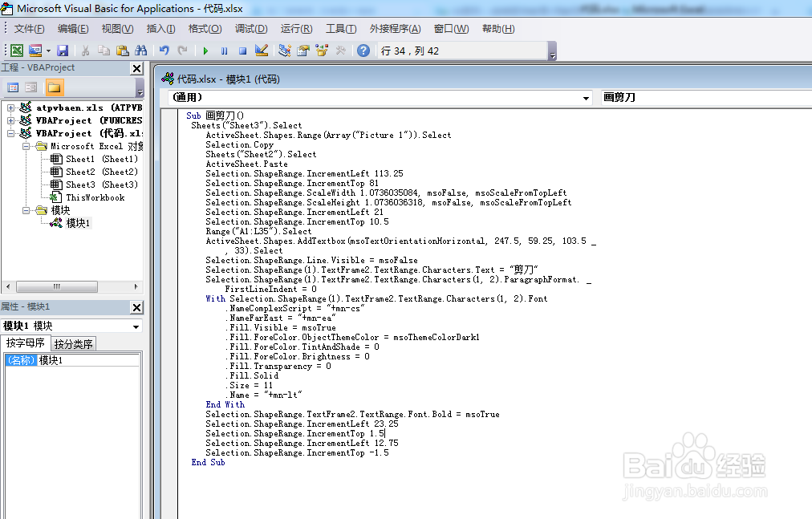Open the 编辑(E) menu

pos(73,29)
